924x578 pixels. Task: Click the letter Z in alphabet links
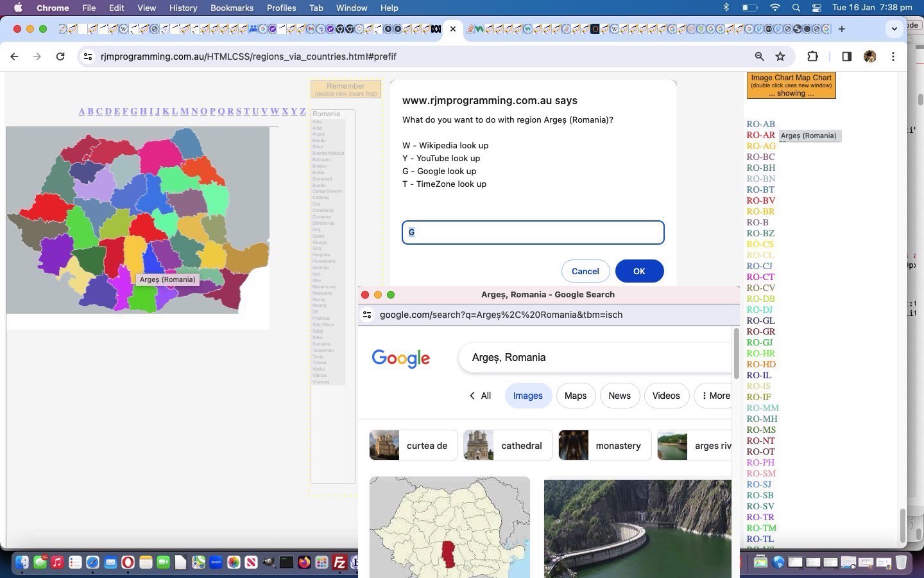[303, 111]
